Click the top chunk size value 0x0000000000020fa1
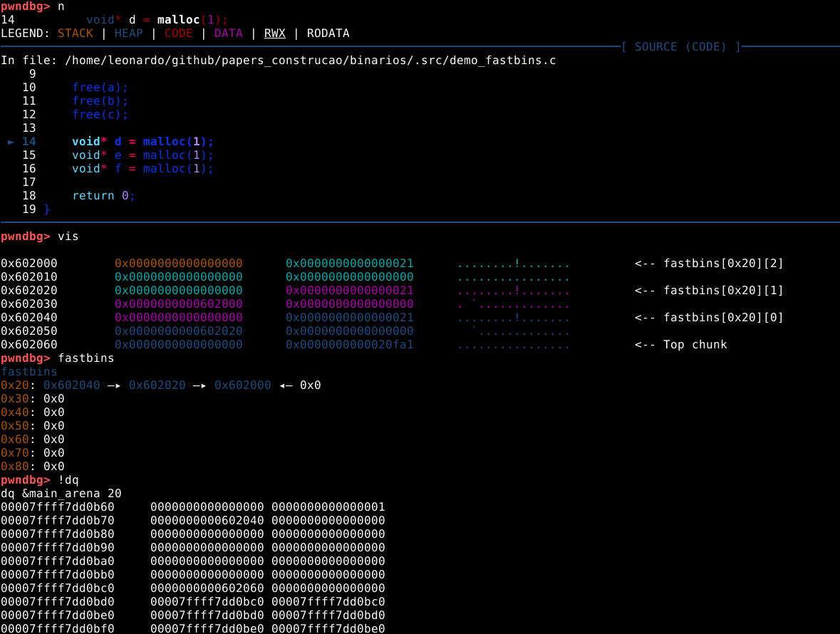 click(x=349, y=345)
